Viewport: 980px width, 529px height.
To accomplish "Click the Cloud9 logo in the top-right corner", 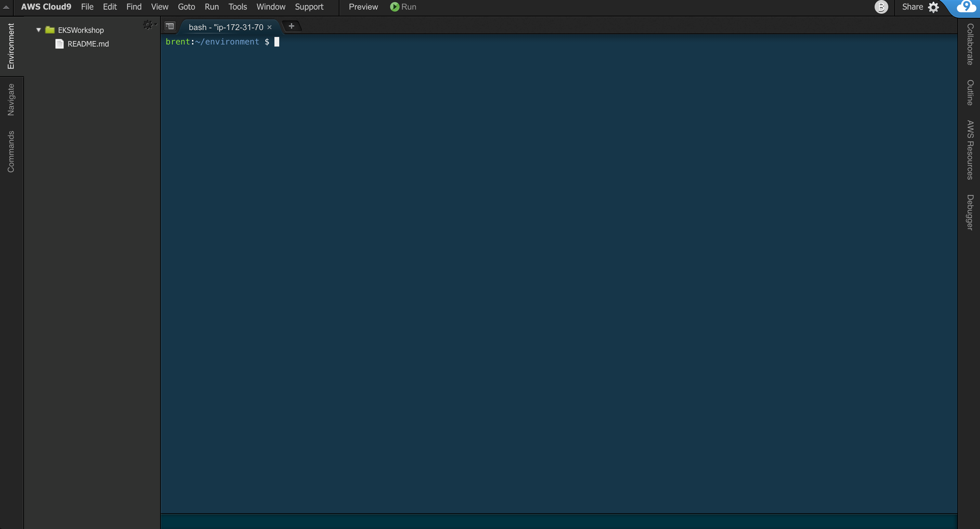I will click(x=967, y=7).
